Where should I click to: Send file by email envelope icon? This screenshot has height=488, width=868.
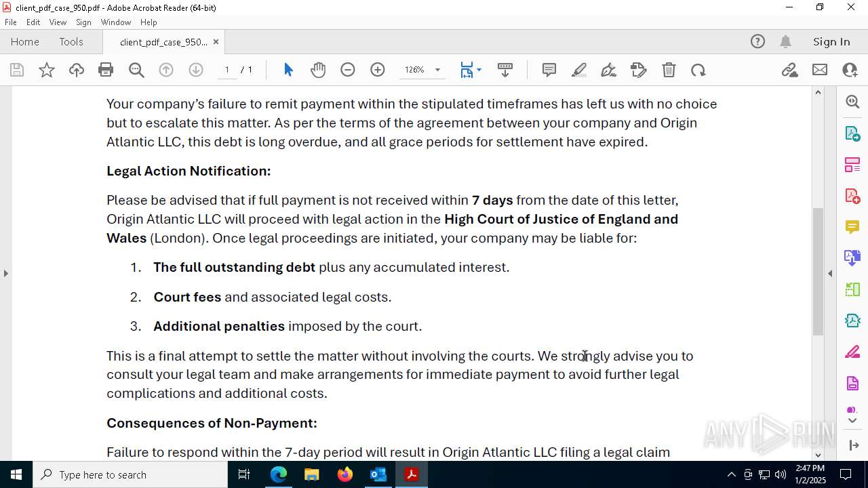coord(820,70)
